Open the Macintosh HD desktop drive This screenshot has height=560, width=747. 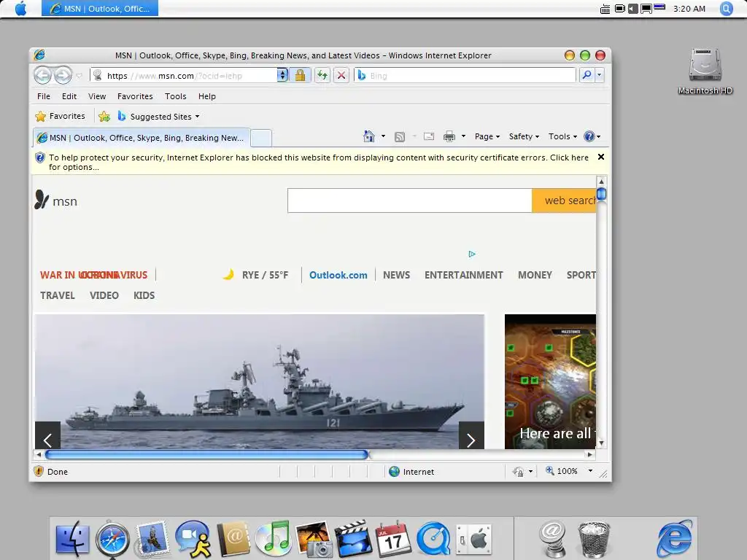click(x=705, y=71)
